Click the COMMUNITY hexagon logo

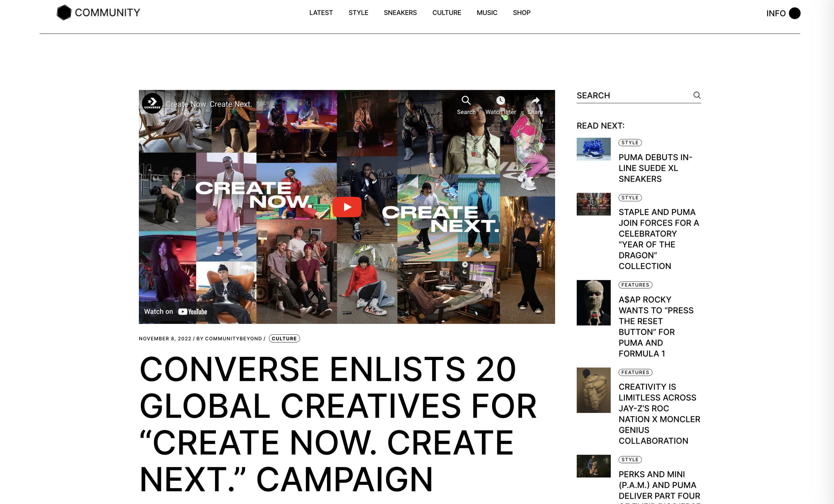(64, 13)
